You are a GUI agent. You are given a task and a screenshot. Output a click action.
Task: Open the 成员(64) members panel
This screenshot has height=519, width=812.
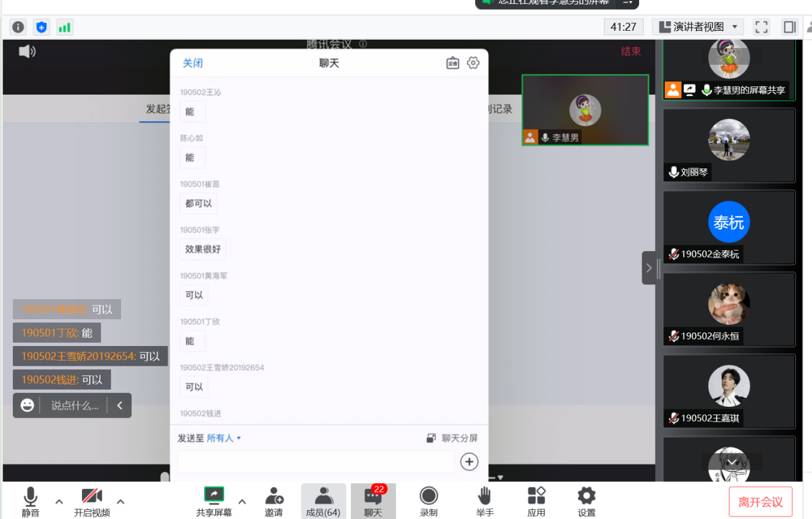point(323,500)
